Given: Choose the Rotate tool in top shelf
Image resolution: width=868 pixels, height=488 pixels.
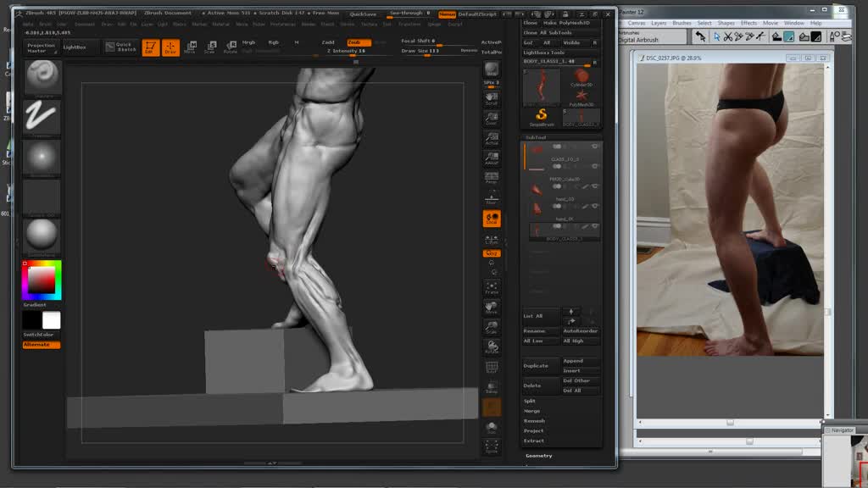Looking at the screenshot, I should [x=230, y=47].
